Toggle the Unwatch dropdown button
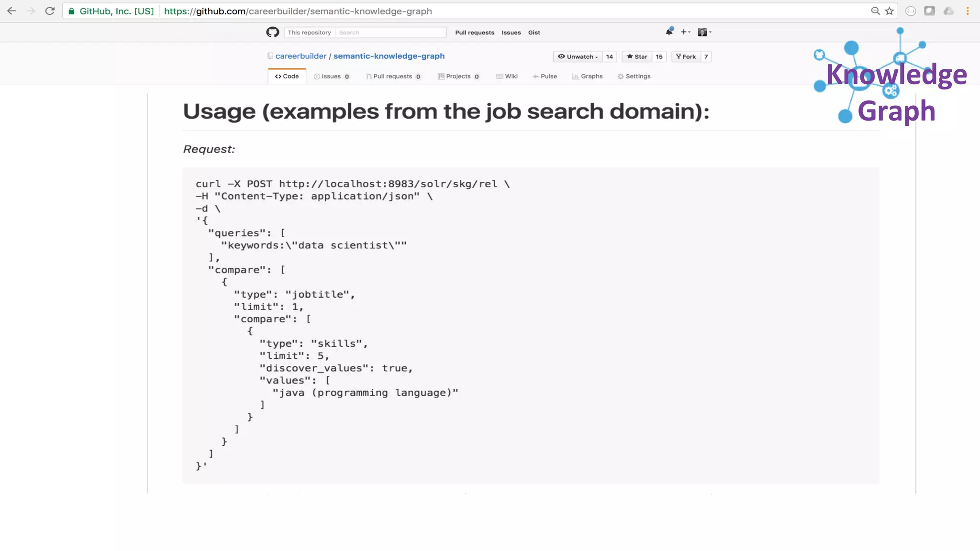This screenshot has width=980, height=551. click(x=578, y=56)
